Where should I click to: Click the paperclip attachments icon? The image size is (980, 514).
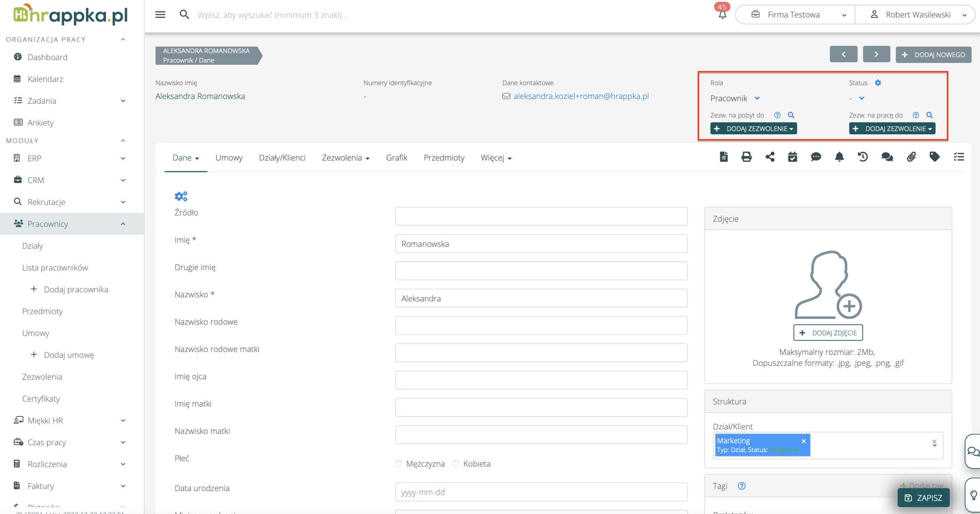tap(911, 157)
